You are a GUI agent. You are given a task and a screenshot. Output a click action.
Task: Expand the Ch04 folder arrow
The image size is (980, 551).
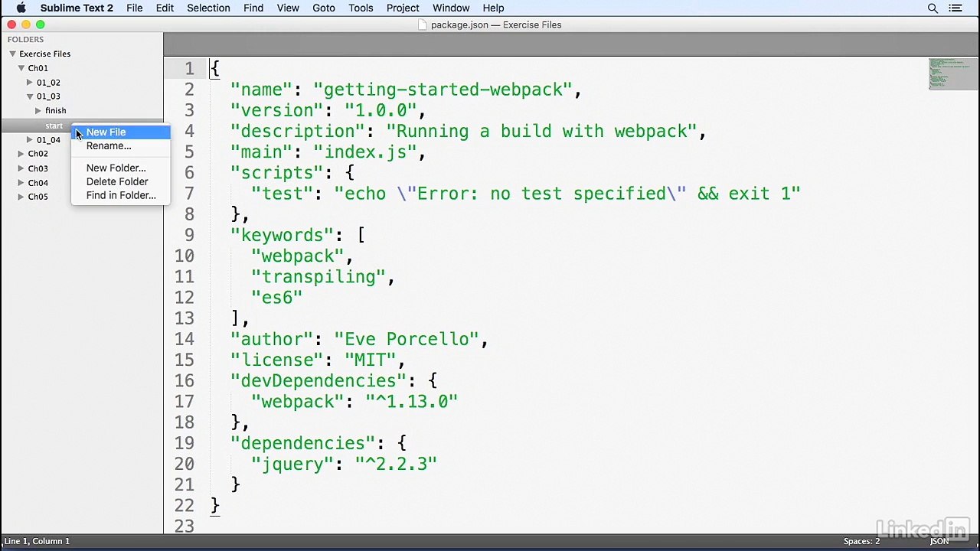tap(21, 183)
